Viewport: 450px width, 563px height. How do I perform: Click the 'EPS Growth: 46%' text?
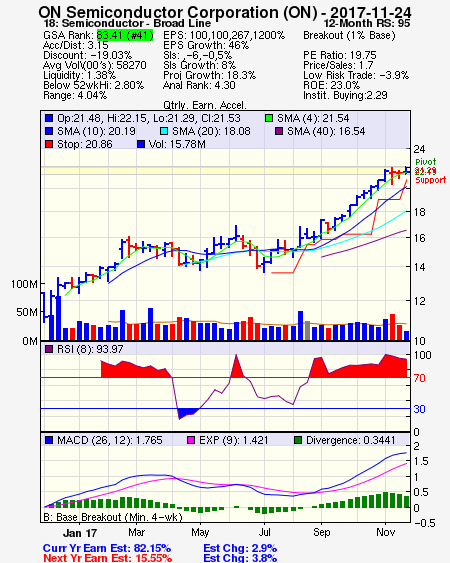pos(206,45)
